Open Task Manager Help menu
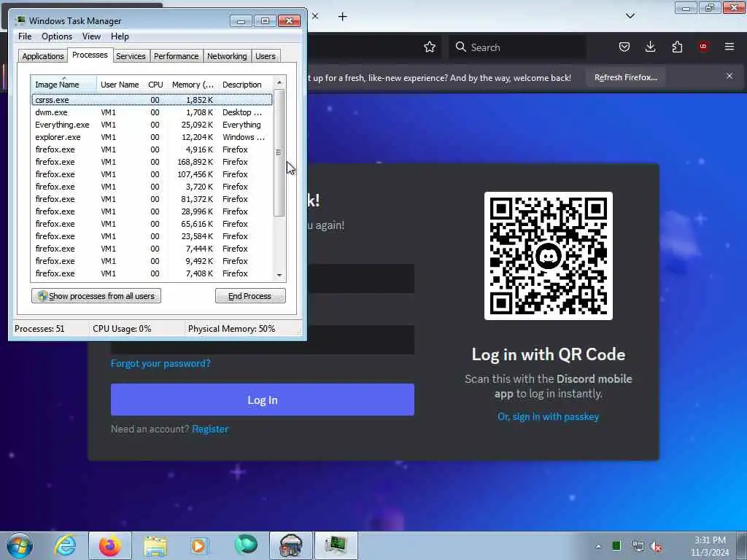 pos(120,36)
